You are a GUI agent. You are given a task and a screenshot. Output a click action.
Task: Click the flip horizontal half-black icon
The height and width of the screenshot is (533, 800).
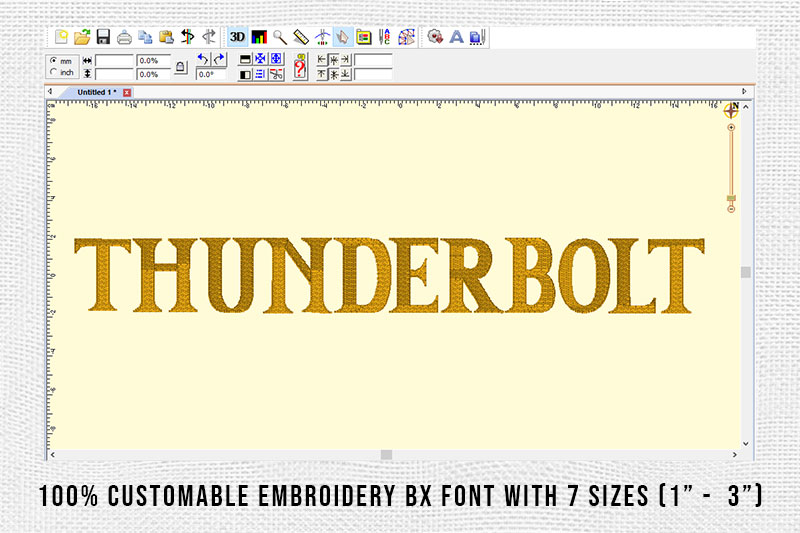245,74
